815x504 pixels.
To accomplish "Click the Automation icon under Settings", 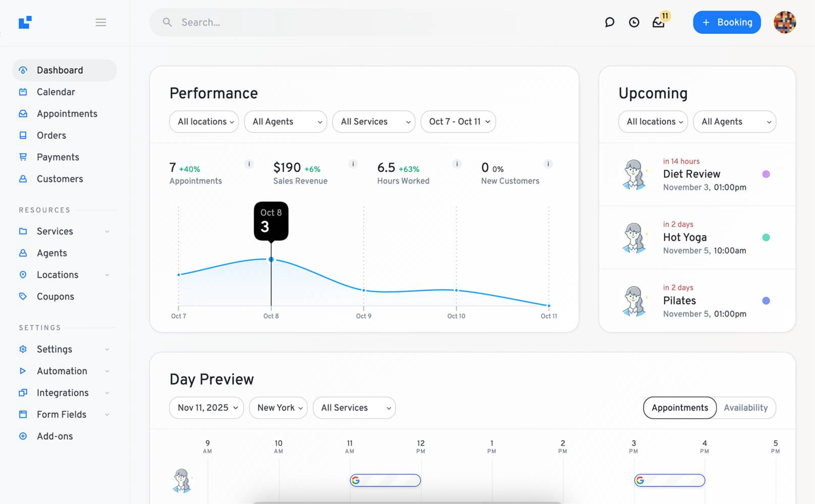I will pos(22,371).
